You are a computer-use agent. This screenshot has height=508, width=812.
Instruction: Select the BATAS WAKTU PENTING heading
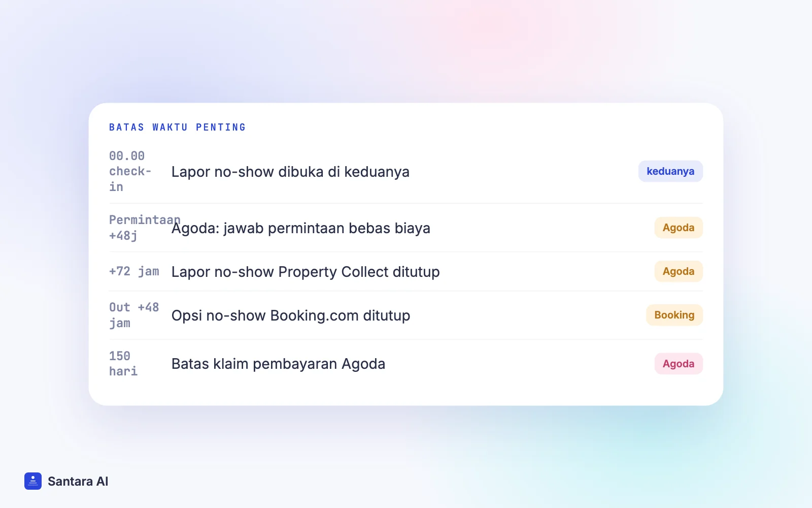(x=178, y=128)
